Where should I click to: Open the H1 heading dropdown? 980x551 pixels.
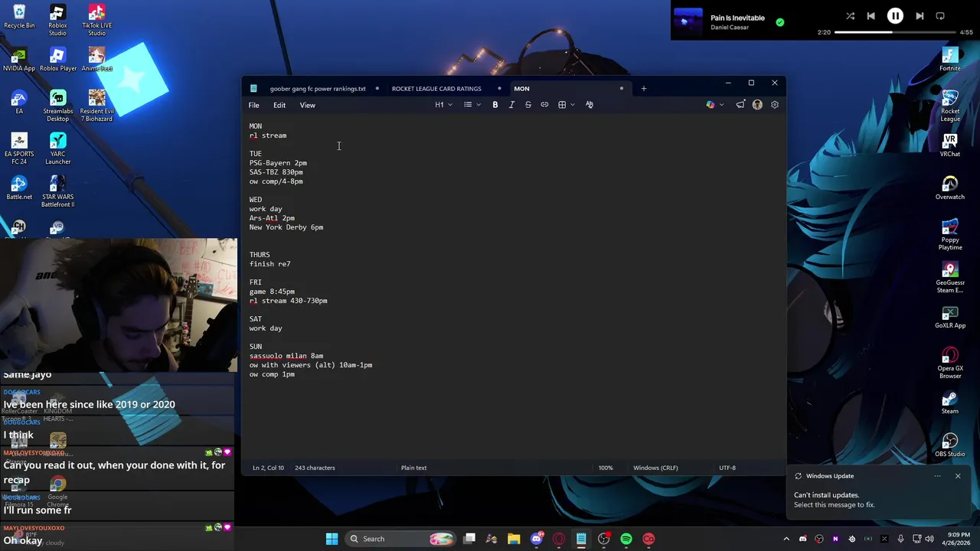point(444,105)
